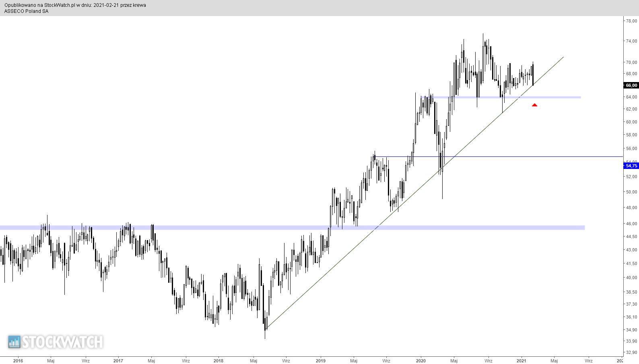The image size is (639, 364).
Task: Click the 58,00 price axis label
Action: tap(631, 135)
